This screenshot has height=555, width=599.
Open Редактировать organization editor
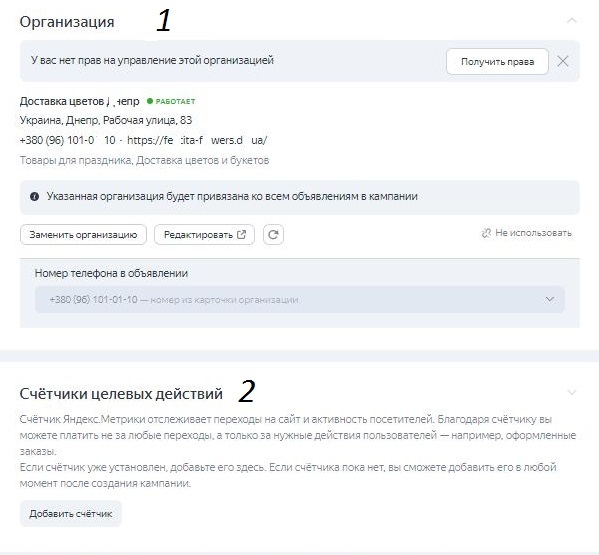click(204, 235)
